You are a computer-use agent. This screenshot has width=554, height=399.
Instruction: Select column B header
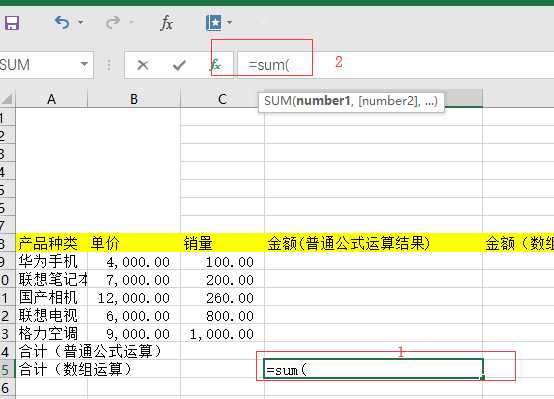coord(134,99)
